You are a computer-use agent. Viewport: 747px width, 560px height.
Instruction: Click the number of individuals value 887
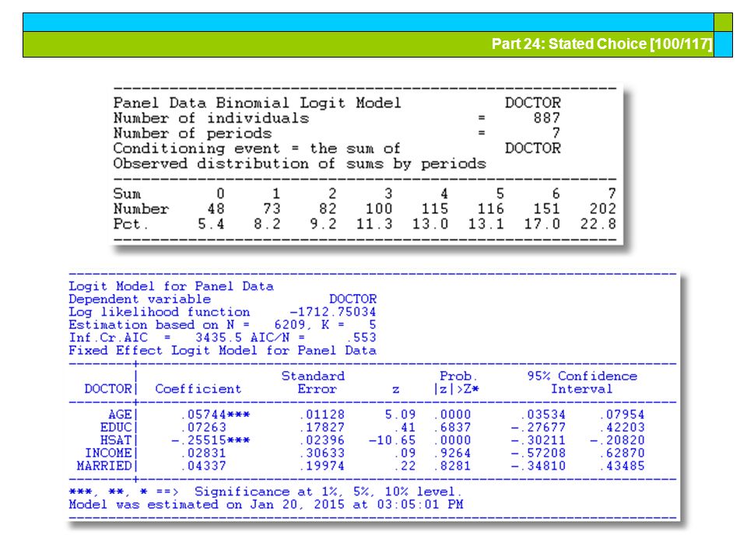point(546,117)
